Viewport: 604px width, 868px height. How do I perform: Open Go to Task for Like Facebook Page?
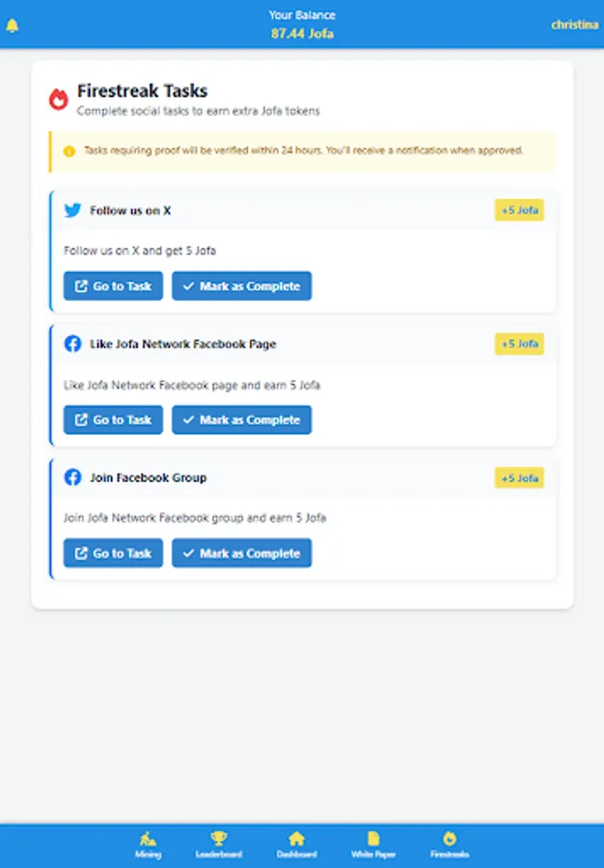tap(113, 420)
